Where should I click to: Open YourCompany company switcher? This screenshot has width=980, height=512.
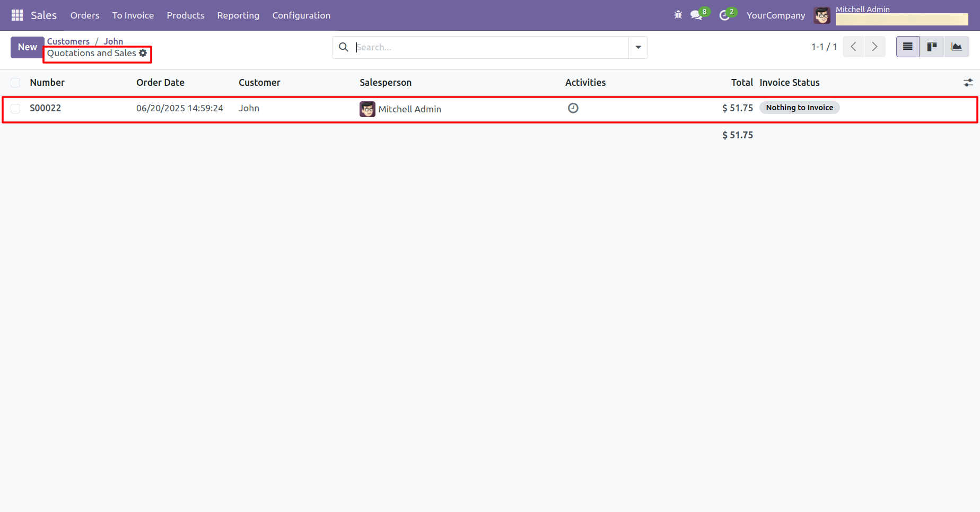(776, 15)
